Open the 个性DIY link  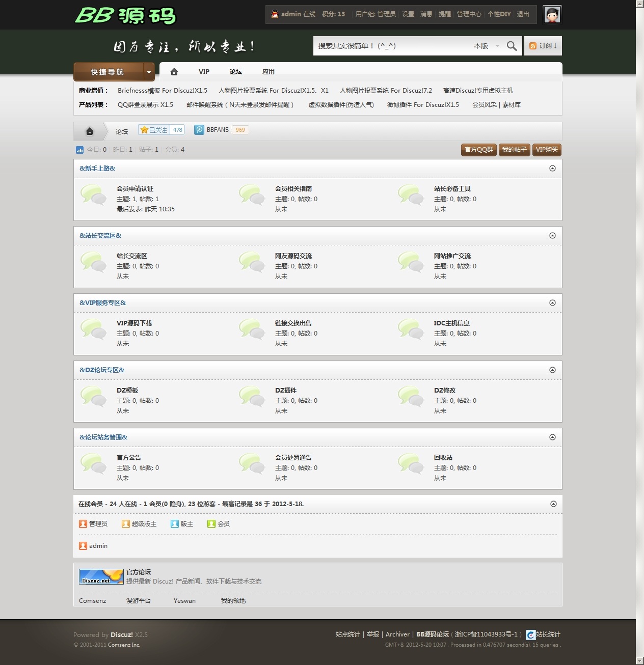tap(499, 14)
